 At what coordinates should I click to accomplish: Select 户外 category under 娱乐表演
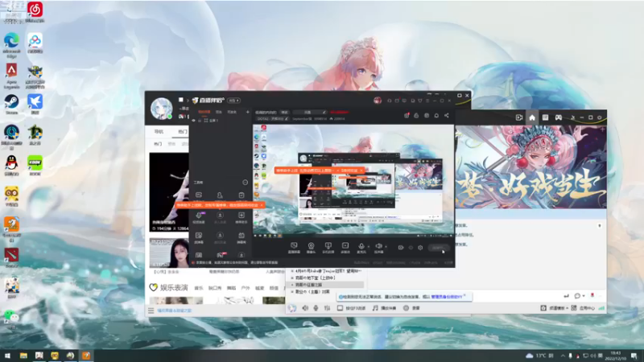246,288
